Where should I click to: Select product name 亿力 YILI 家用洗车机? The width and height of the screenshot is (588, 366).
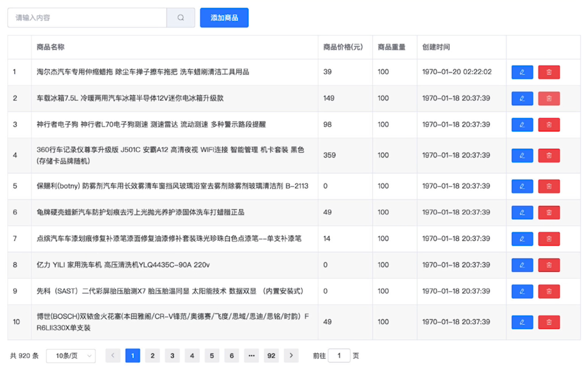(123, 265)
